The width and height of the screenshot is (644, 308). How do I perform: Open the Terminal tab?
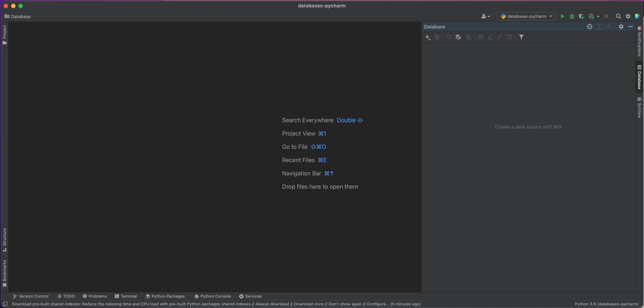tap(126, 296)
